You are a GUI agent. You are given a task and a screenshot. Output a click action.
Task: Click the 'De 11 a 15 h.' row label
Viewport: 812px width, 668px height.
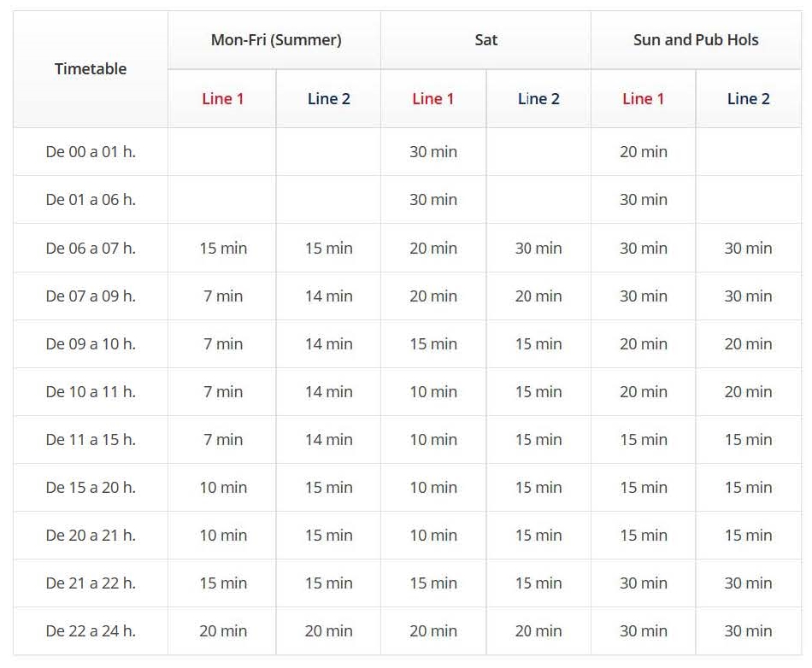(x=90, y=439)
